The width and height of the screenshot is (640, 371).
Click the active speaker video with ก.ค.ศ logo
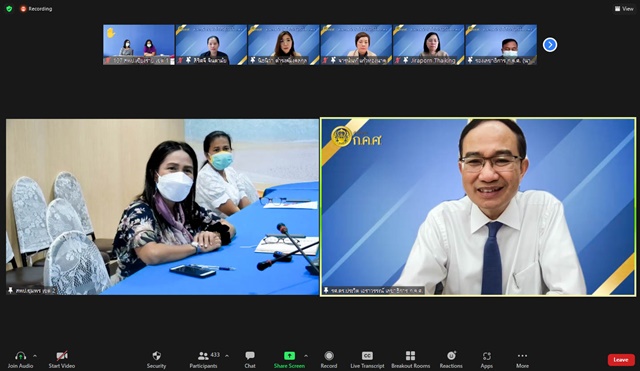tap(478, 207)
